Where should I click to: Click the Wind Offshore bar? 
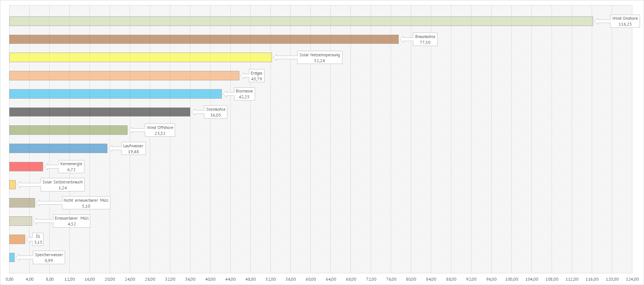68,130
